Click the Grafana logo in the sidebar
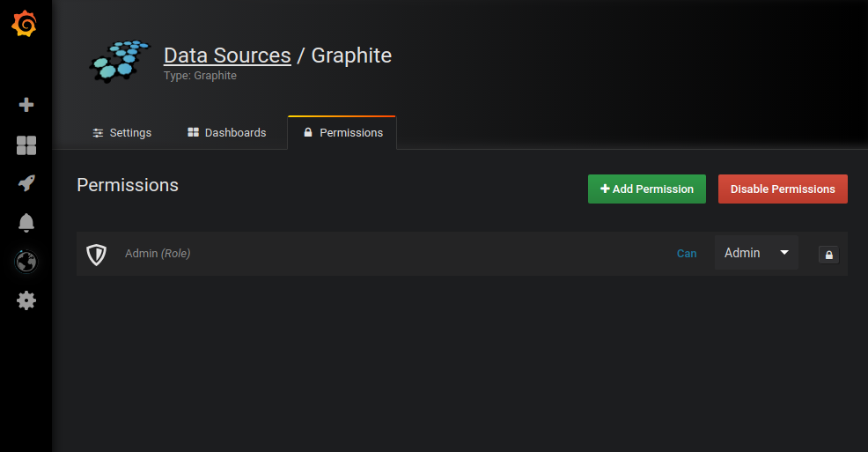 [25, 25]
